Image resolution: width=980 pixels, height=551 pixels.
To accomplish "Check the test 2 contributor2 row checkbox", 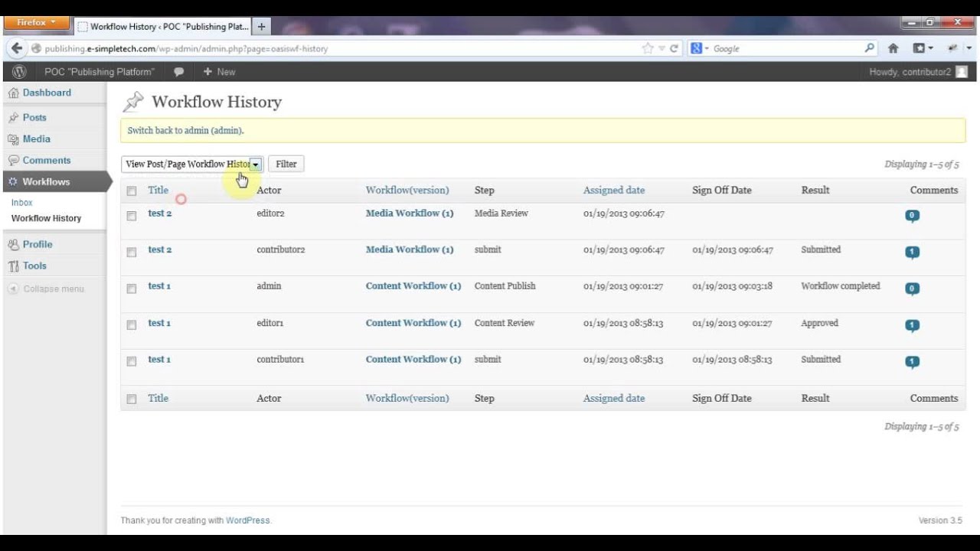I will [132, 252].
